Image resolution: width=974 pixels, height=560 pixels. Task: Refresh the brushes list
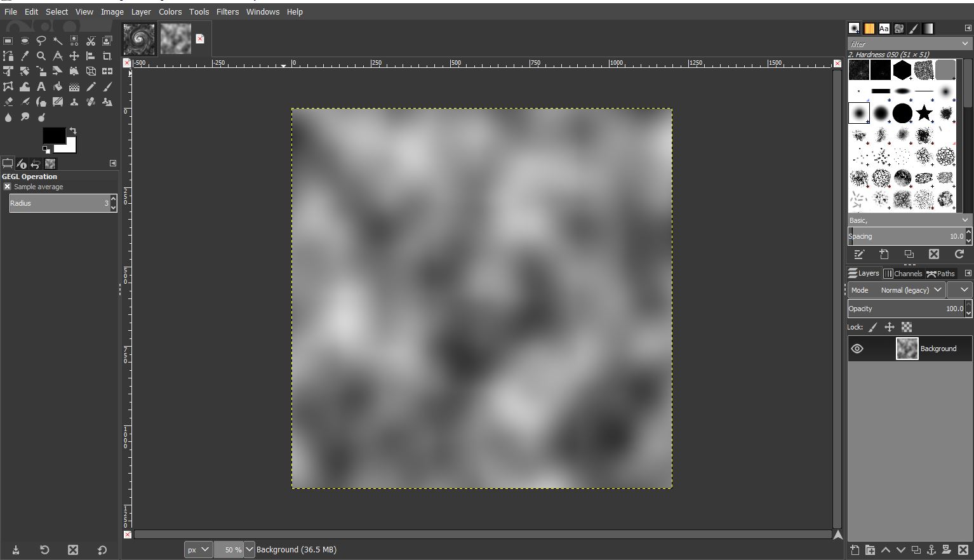(959, 254)
